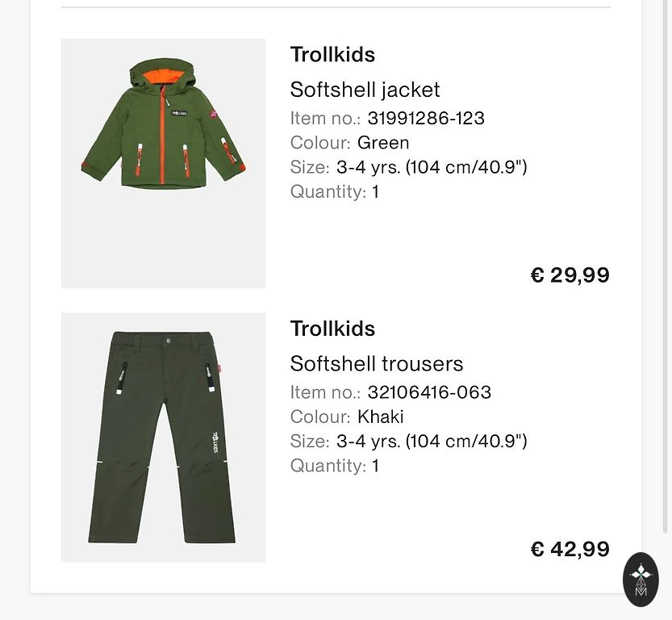This screenshot has width=672, height=620.
Task: Open the floating assistant icon at bottom right
Action: (x=641, y=579)
